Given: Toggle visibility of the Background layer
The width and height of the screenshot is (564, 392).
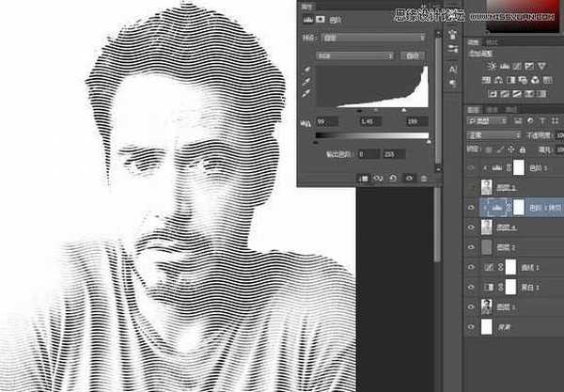Looking at the screenshot, I should coord(471,328).
